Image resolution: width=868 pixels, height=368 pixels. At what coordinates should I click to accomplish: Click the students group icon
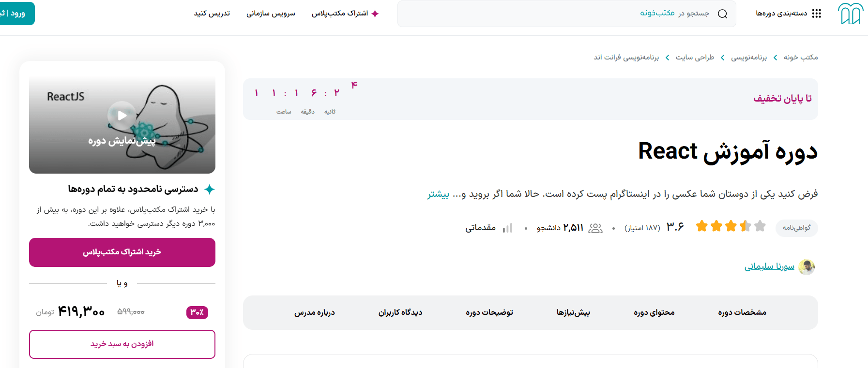point(595,228)
